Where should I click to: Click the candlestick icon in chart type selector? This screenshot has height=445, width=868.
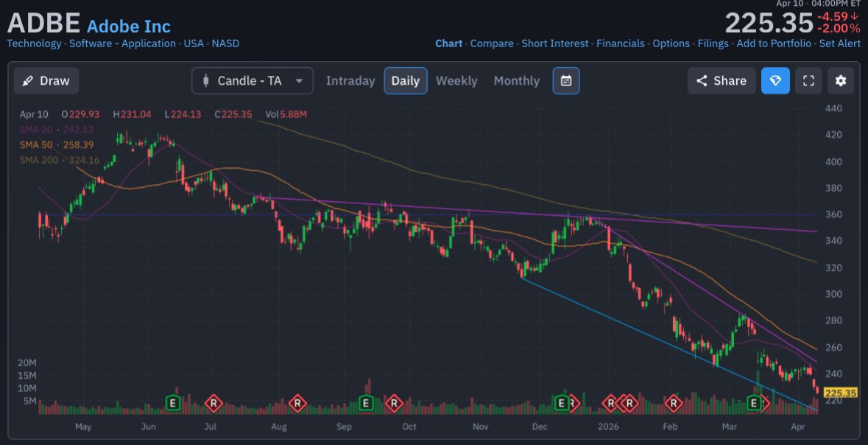pos(206,81)
